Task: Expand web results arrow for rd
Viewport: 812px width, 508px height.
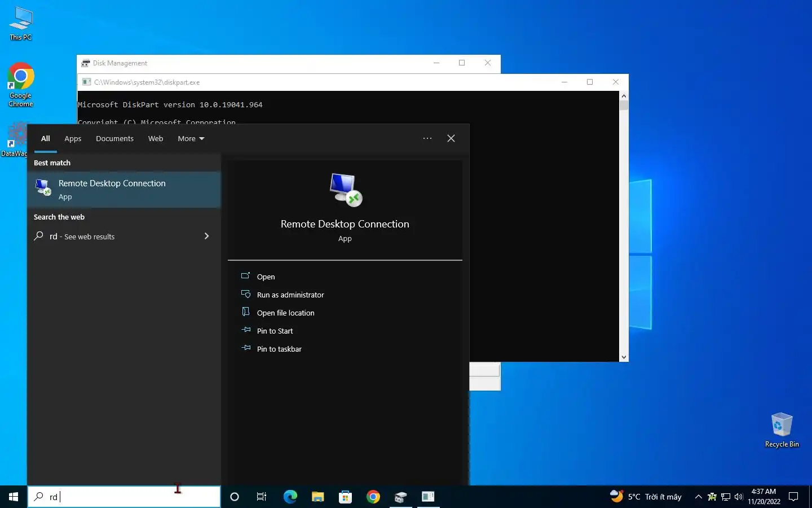Action: point(206,236)
